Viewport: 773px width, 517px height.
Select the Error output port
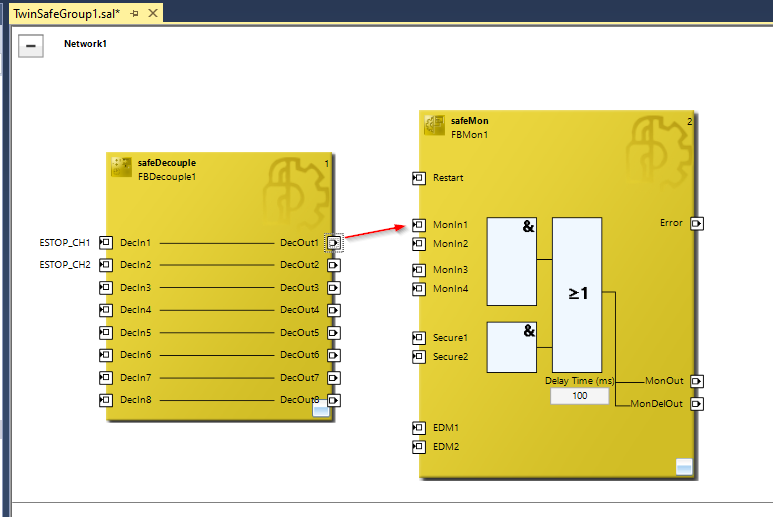697,223
